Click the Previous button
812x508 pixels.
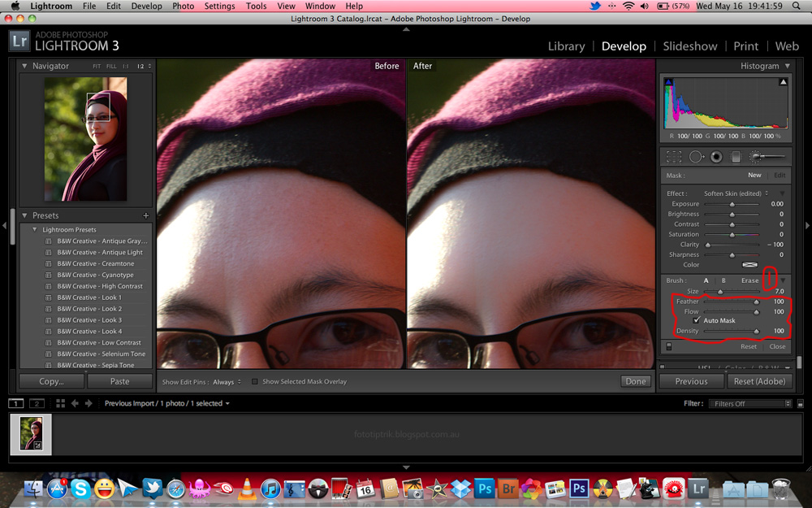tap(691, 381)
